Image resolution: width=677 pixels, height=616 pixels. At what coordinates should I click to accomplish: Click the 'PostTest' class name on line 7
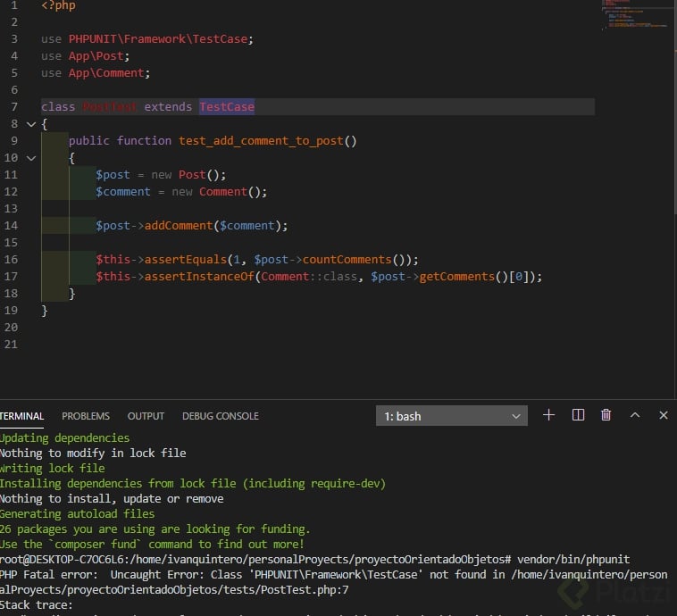click(110, 107)
